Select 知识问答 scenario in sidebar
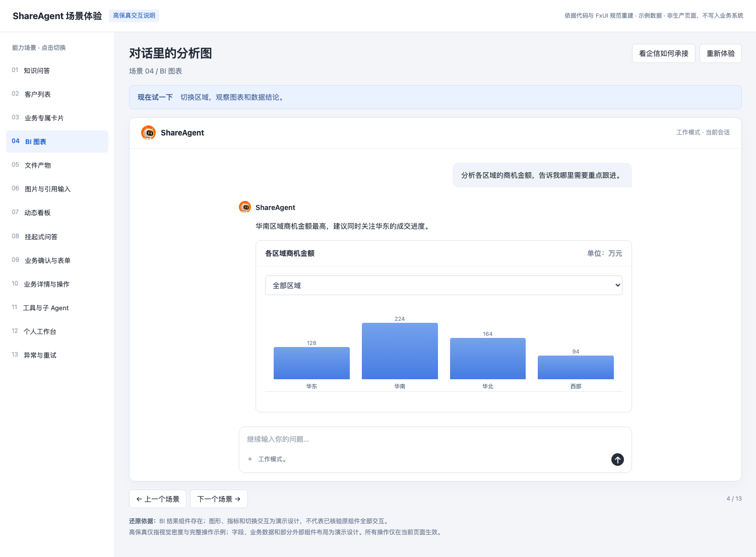The image size is (756, 557). click(x=57, y=71)
